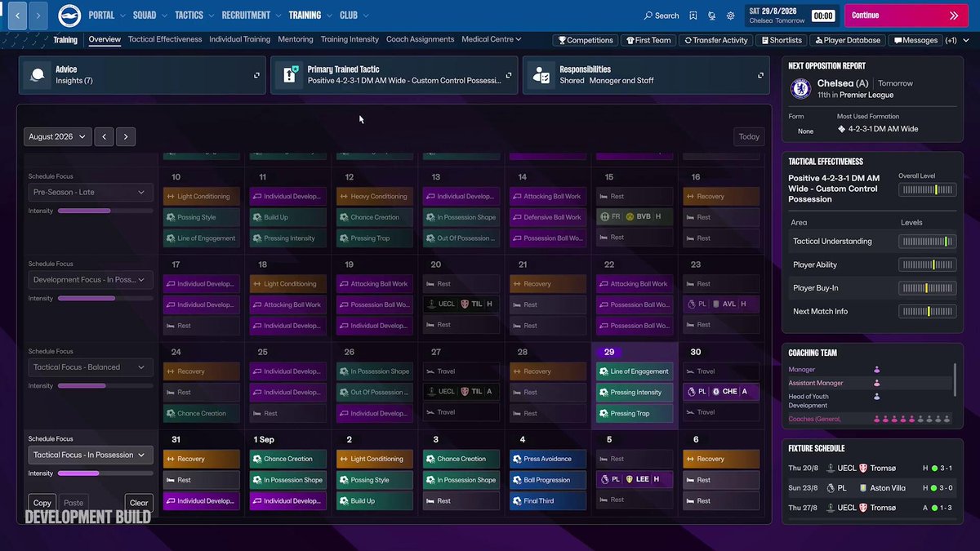Open First Team shirt shortcut
980x551 pixels.
point(648,40)
